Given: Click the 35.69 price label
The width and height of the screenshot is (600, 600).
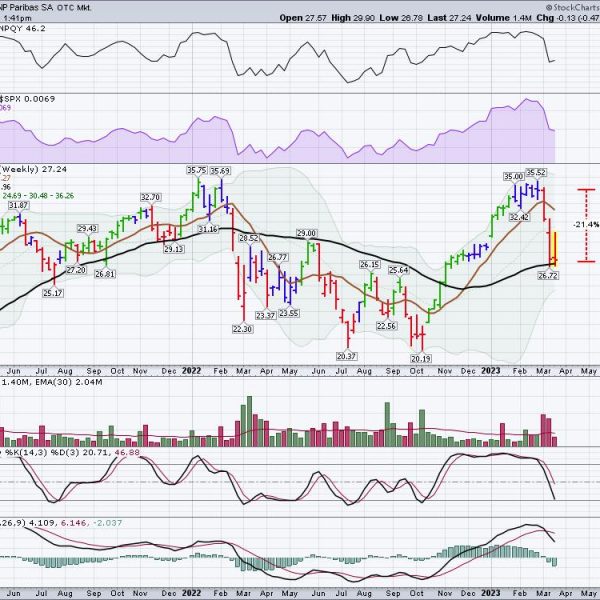Looking at the screenshot, I should tap(220, 171).
